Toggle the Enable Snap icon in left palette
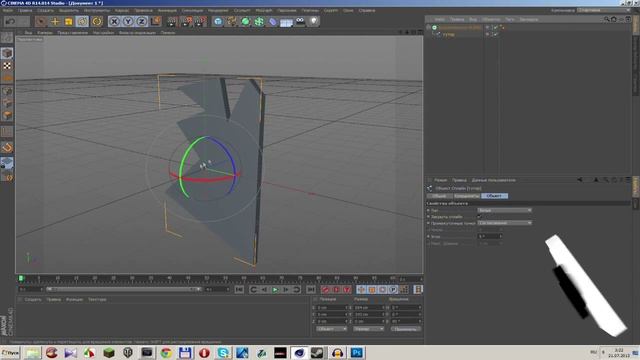 pos(7,147)
